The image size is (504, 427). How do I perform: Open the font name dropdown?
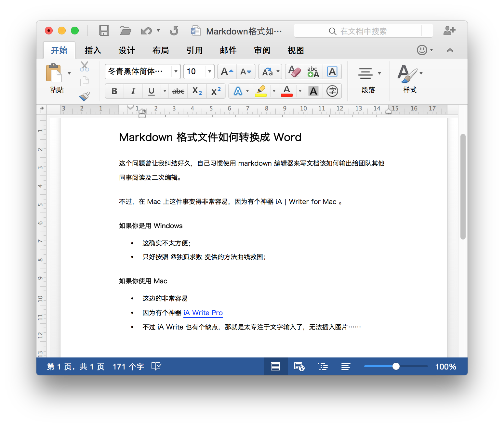(176, 71)
